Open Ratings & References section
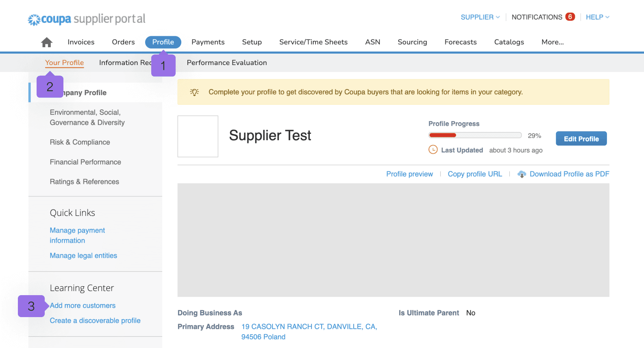 tap(84, 182)
